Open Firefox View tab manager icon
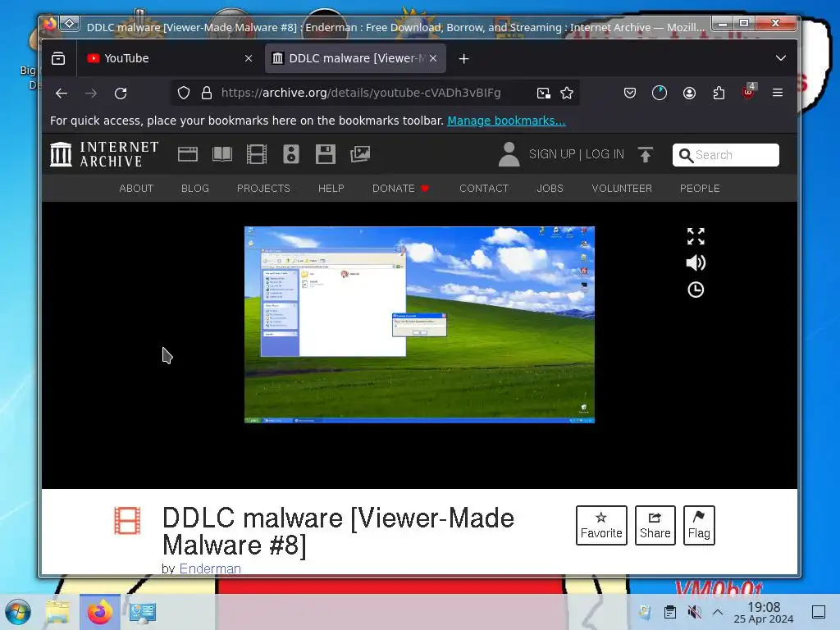 [58, 58]
